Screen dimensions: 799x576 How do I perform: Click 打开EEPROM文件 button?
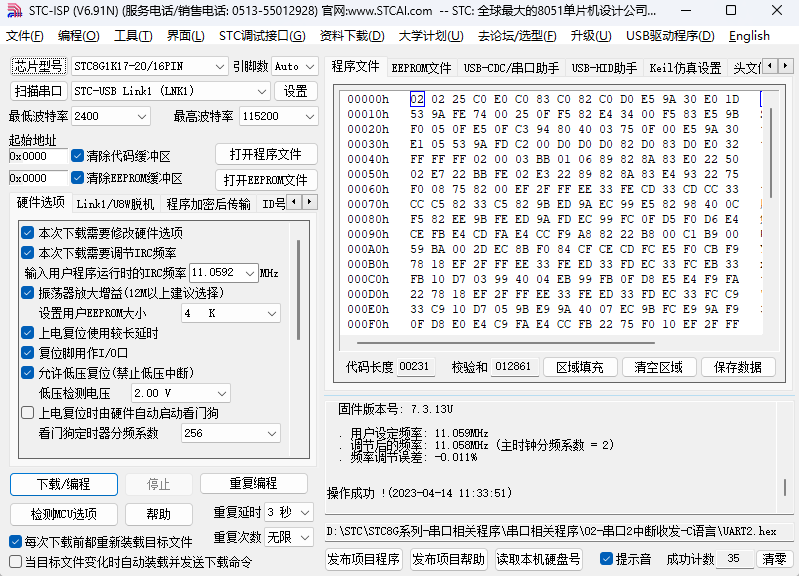pyautogui.click(x=265, y=180)
